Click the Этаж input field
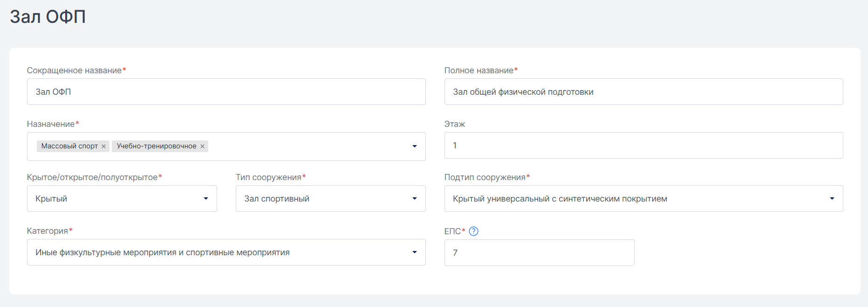The width and height of the screenshot is (868, 307). (643, 145)
